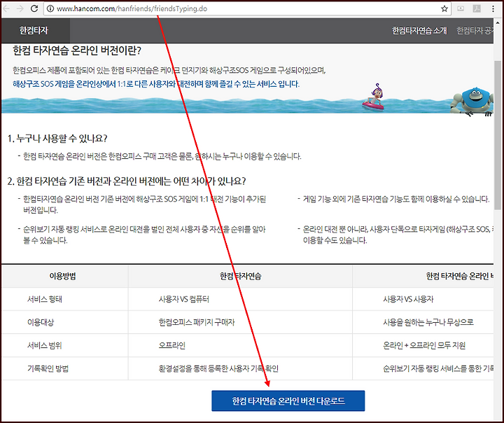Click bullet 게임 기능 외에 기존 타자연습 기능도
504x423 pixels.
tap(396, 199)
